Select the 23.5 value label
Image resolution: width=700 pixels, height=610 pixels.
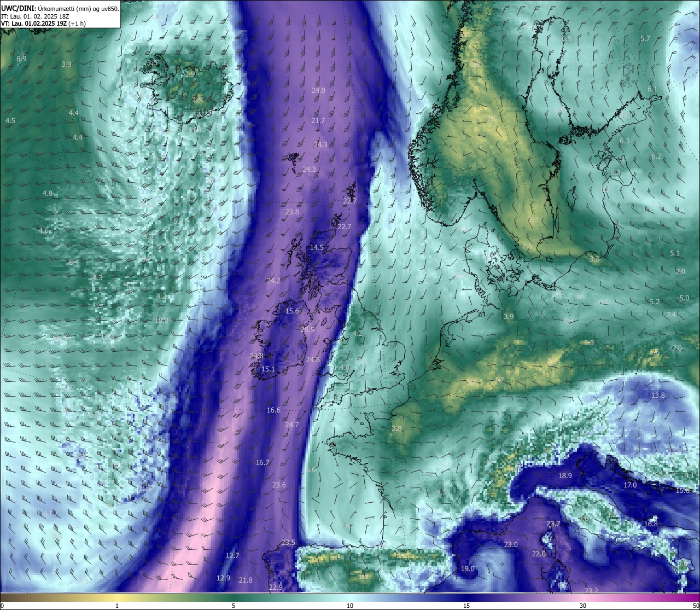click(x=288, y=542)
